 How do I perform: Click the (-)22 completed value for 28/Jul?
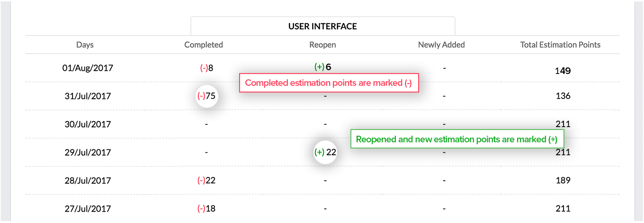[206, 180]
